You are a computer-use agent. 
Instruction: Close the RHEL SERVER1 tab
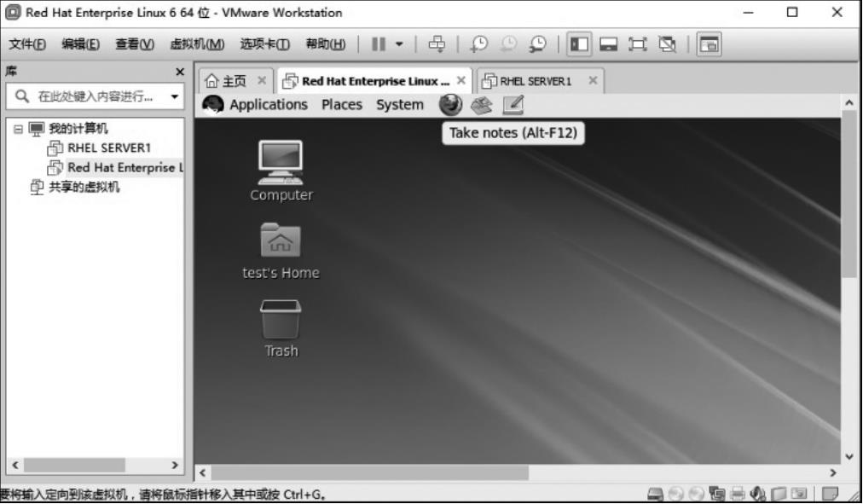click(x=593, y=80)
